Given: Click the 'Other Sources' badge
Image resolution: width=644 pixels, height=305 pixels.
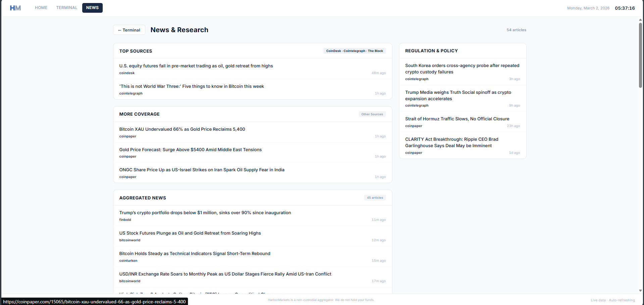Looking at the screenshot, I should [372, 114].
